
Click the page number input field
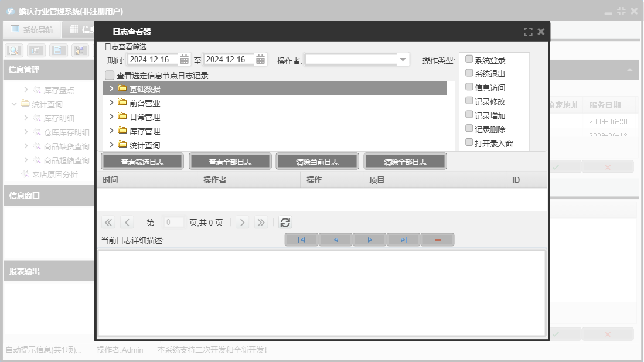(x=173, y=223)
